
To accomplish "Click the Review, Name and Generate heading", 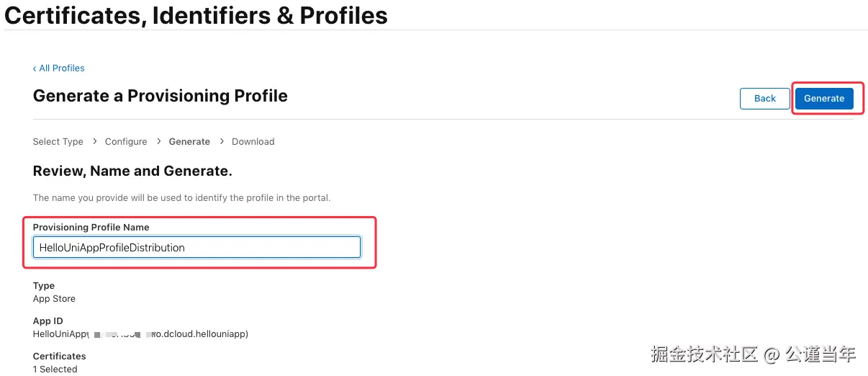I will (x=132, y=171).
